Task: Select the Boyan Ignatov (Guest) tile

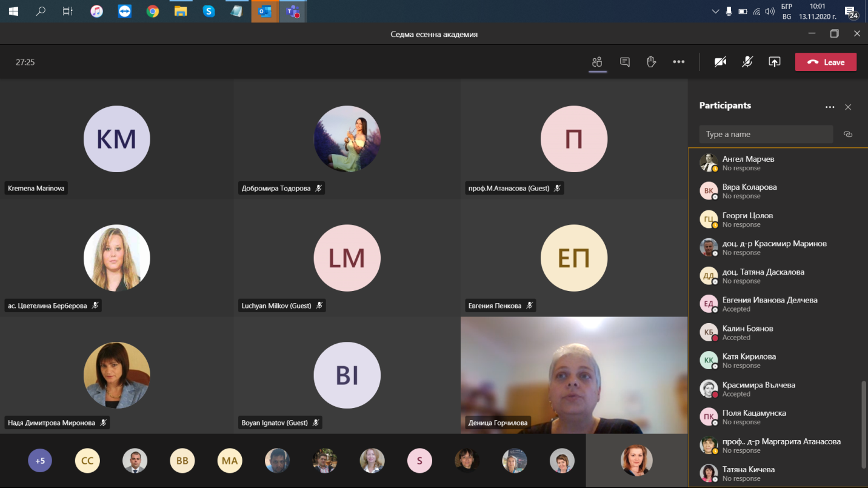Action: (347, 375)
